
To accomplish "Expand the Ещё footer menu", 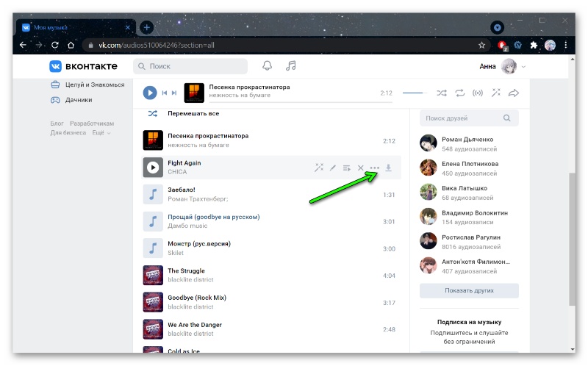I will click(101, 133).
